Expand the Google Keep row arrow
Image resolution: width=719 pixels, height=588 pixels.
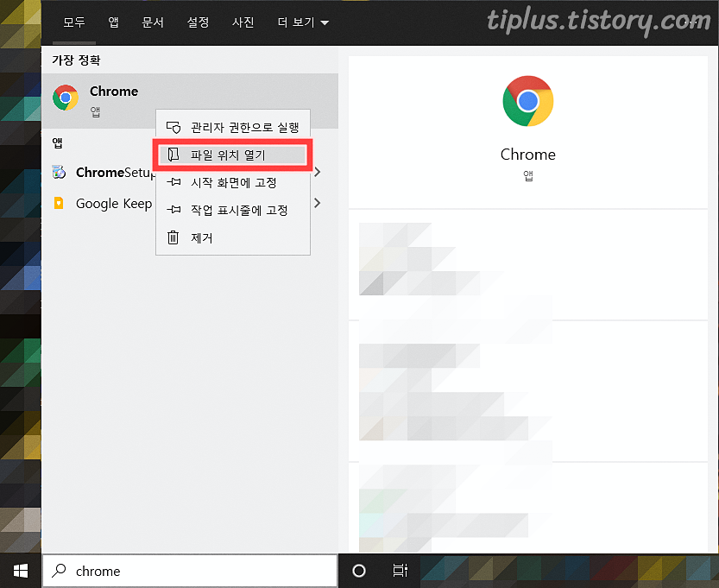pyautogui.click(x=318, y=203)
